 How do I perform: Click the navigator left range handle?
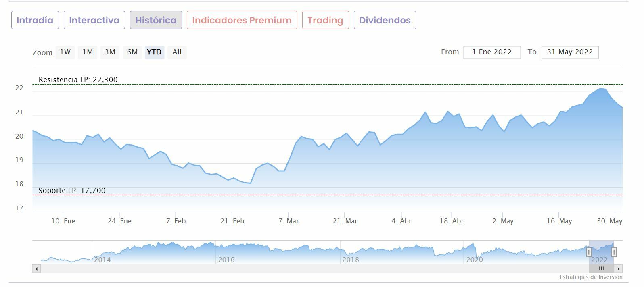pyautogui.click(x=589, y=252)
